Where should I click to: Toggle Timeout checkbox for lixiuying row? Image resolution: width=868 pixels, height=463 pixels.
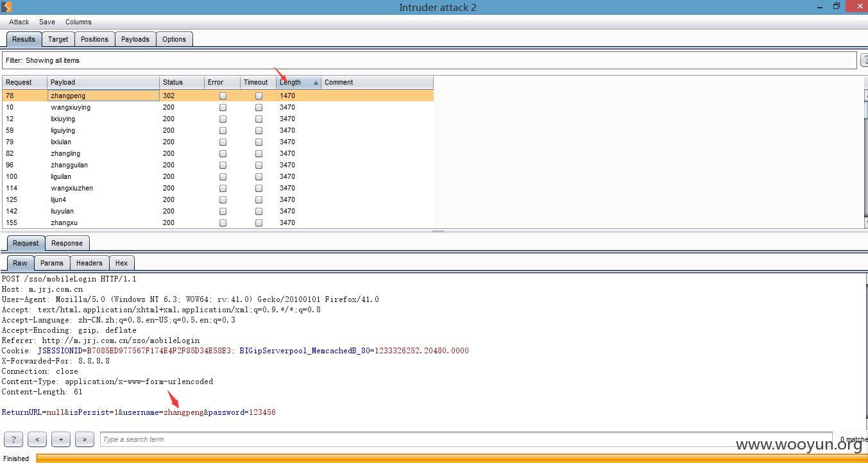[259, 119]
